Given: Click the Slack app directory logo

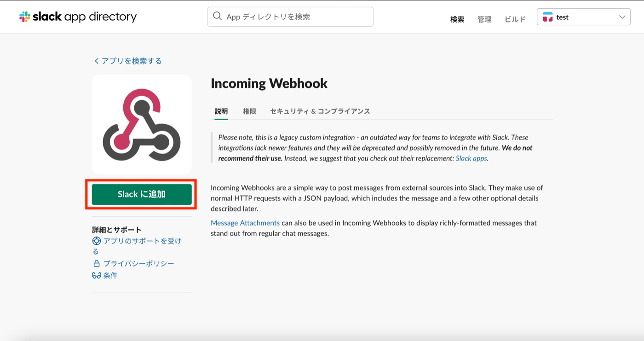Looking at the screenshot, I should [x=78, y=17].
